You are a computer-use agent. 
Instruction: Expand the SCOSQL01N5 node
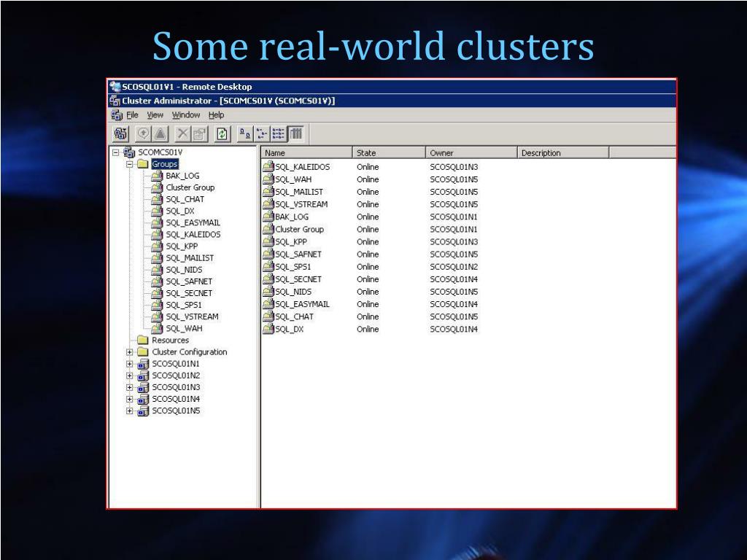130,411
